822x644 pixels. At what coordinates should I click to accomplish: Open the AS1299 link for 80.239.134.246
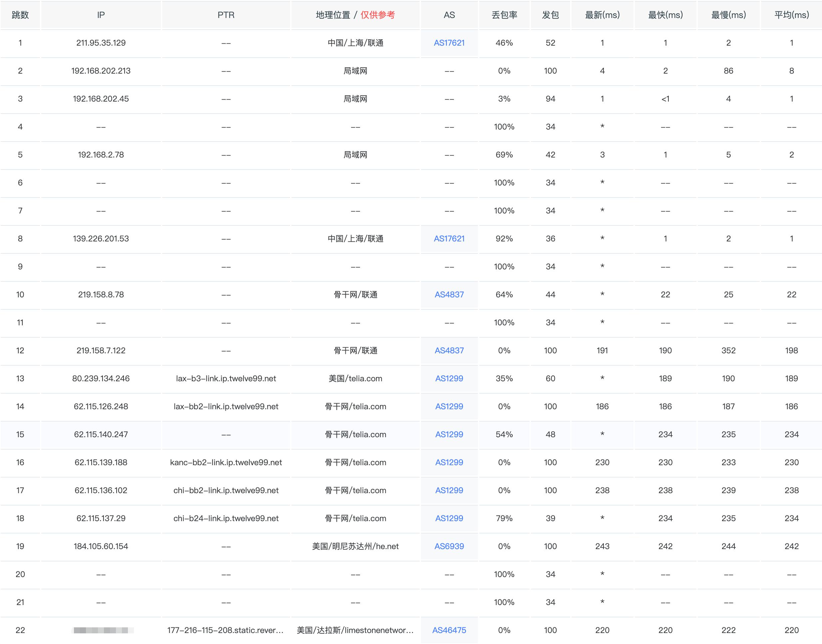coord(449,379)
